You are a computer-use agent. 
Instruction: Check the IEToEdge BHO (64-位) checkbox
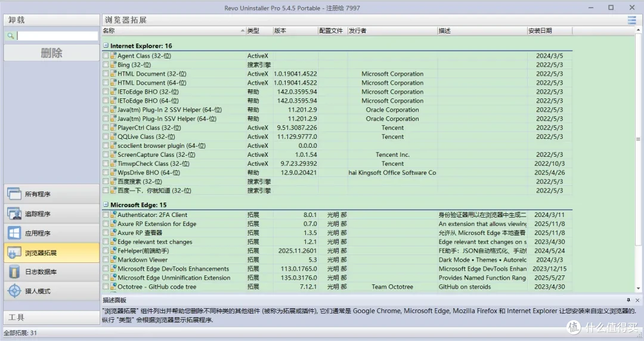106,101
